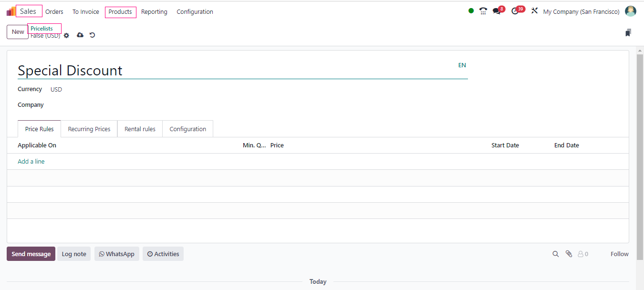644x290 pixels.
Task: Open the user avatar menu
Action: (631, 11)
